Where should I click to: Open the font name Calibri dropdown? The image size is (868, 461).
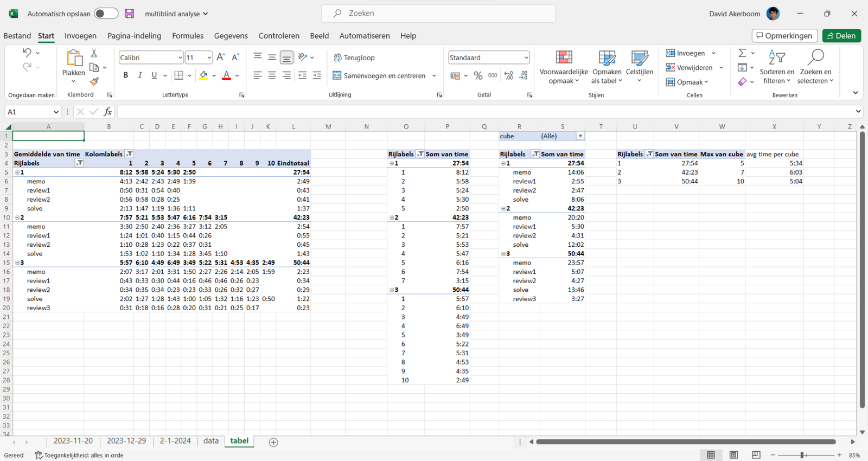[180, 57]
